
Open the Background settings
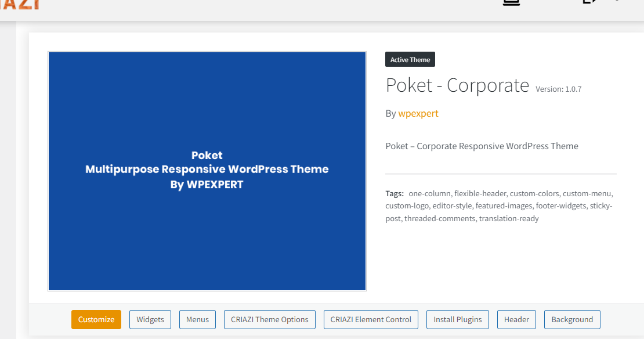pos(572,319)
